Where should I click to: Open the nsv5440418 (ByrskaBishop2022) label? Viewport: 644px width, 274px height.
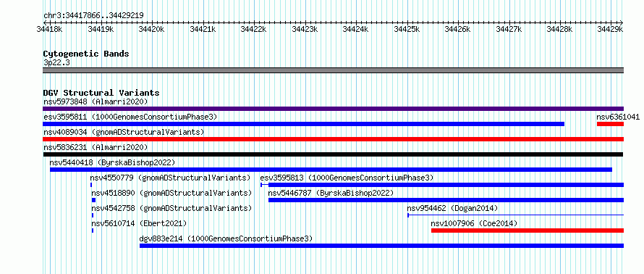(x=112, y=162)
